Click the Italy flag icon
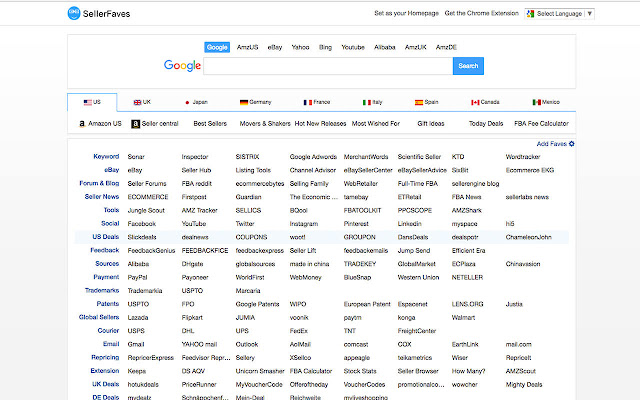 coord(367,102)
